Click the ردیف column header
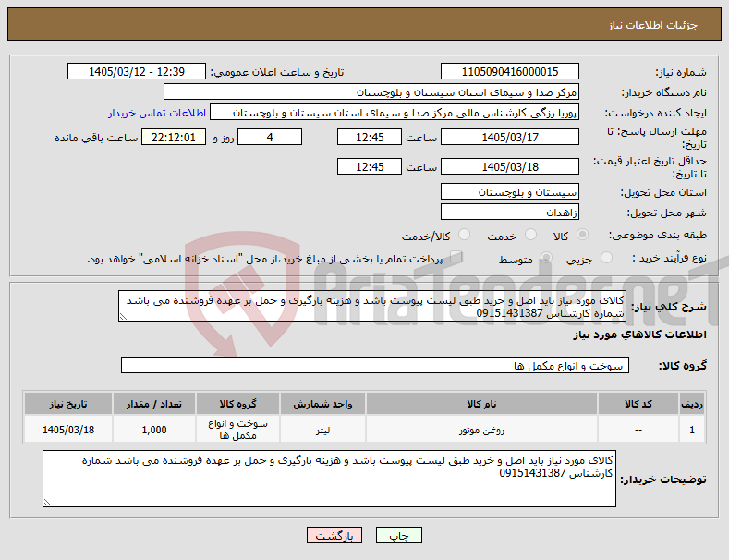Screen dimensions: 729x560 click(692, 404)
